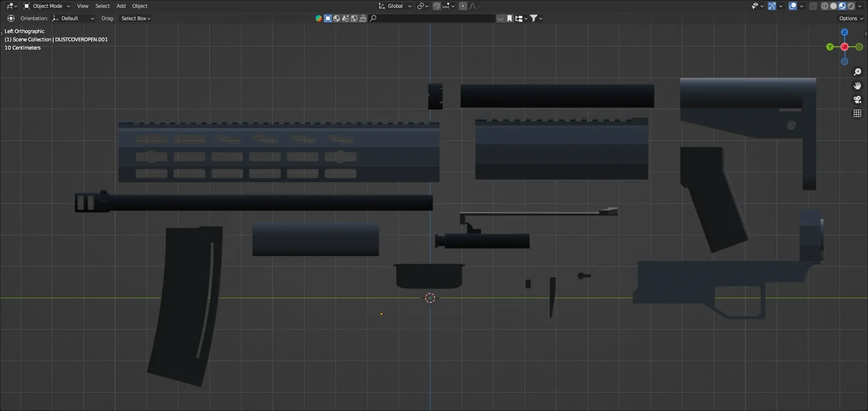Open the selectability and visibility icon
868x411 pixels.
[755, 6]
